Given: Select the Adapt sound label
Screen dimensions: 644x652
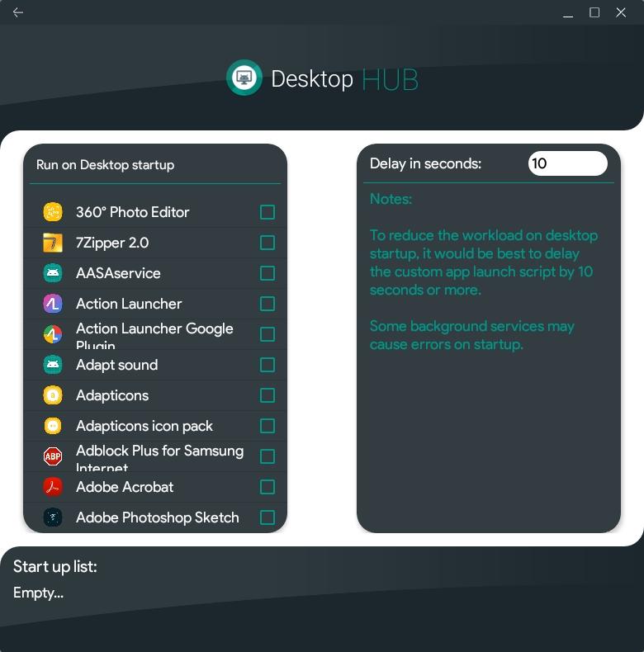Looking at the screenshot, I should pos(117,365).
